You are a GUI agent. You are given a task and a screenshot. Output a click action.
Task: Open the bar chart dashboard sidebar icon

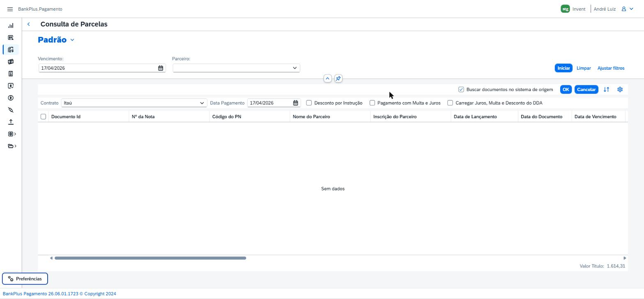[11, 25]
